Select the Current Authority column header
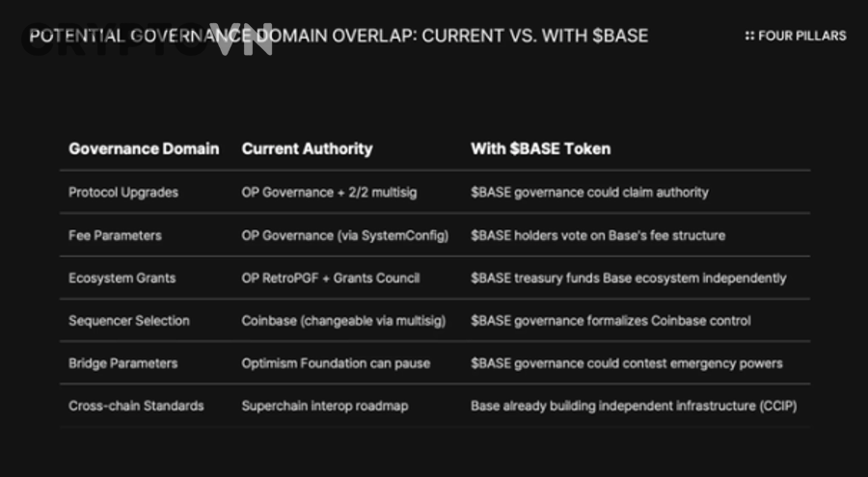Image resolution: width=868 pixels, height=477 pixels. click(308, 148)
